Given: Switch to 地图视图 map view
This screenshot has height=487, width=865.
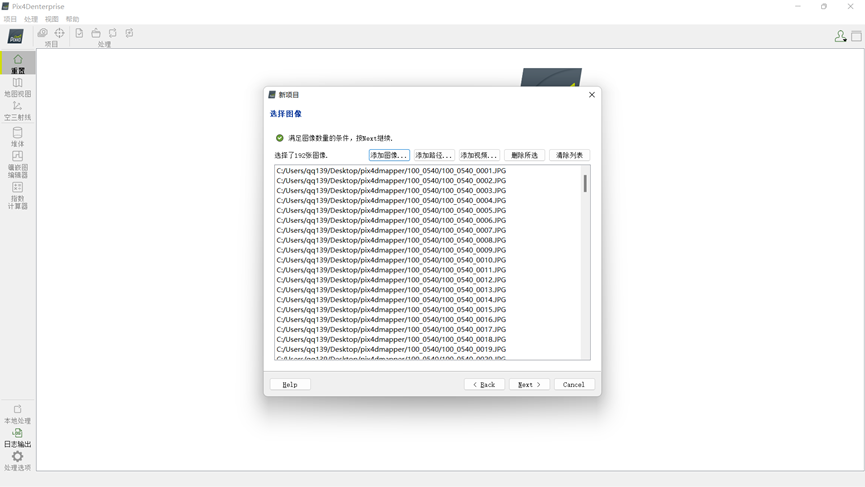Looking at the screenshot, I should [18, 87].
